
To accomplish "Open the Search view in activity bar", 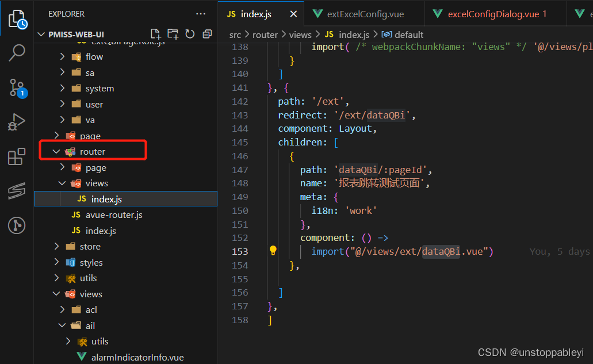I will 17,53.
